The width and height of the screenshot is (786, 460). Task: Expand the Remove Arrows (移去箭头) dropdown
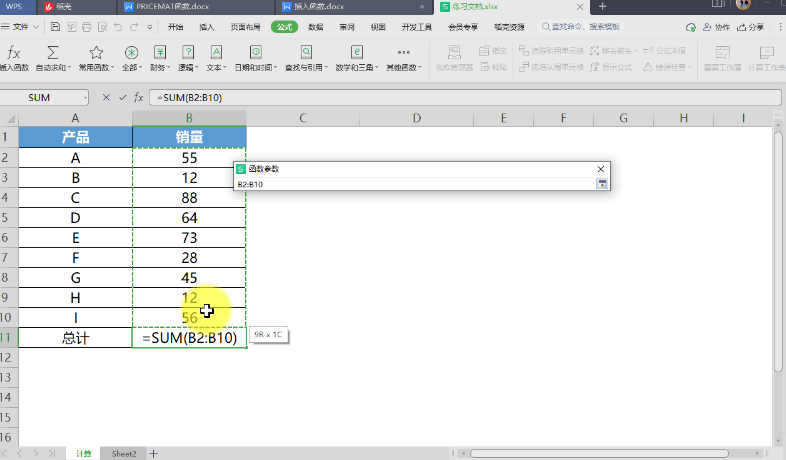click(636, 51)
